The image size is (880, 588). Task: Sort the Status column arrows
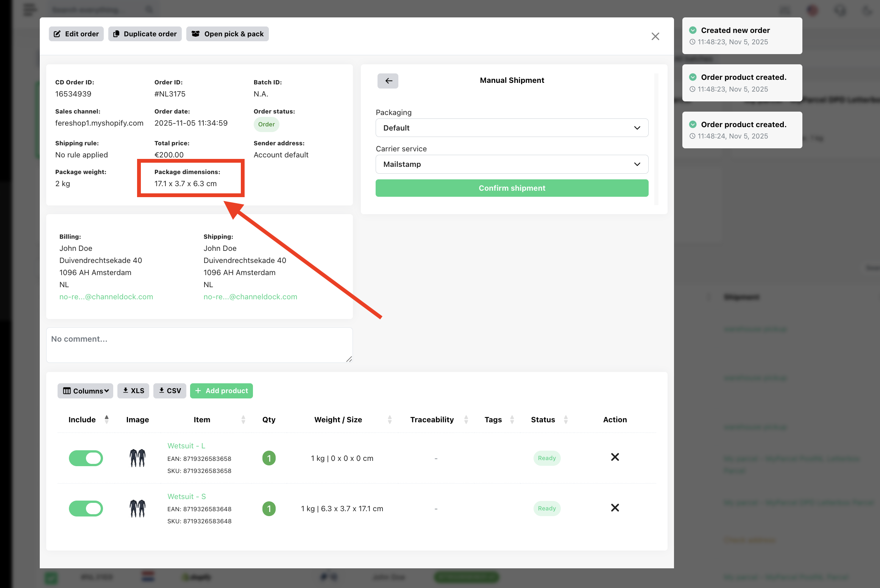click(x=566, y=420)
